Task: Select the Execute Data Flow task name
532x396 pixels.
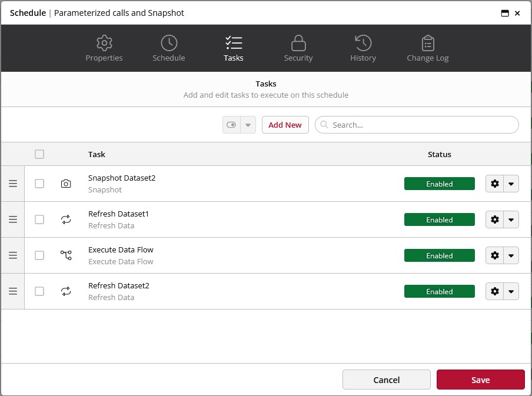Action: [x=121, y=249]
